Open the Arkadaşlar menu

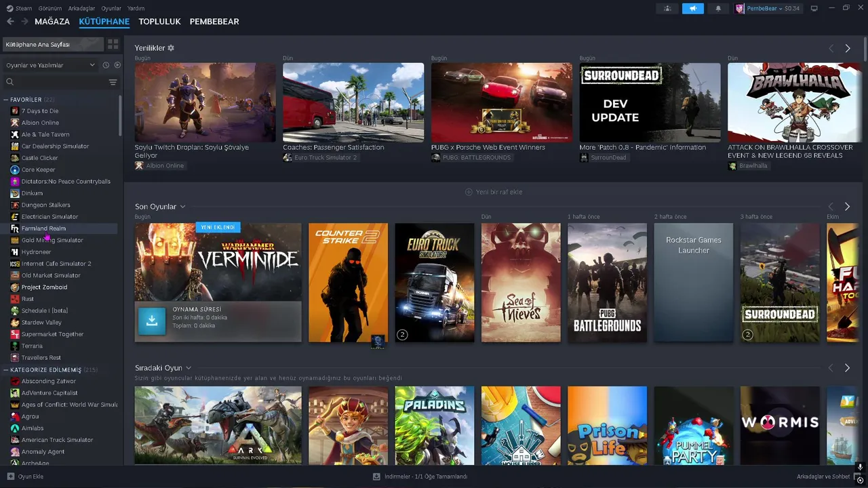(x=81, y=8)
